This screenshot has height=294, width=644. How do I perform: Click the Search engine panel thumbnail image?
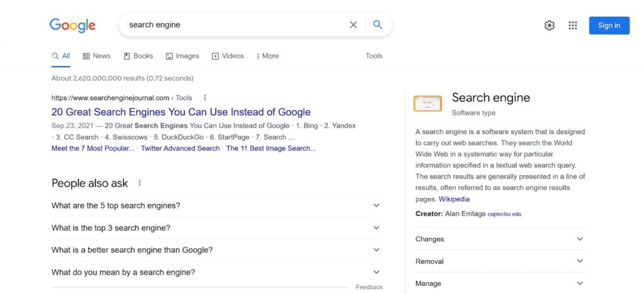click(x=427, y=103)
